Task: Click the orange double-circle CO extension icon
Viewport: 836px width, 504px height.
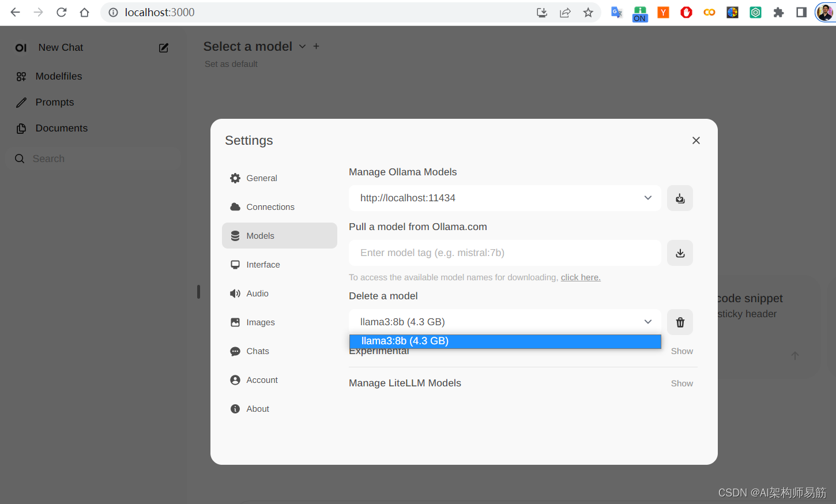Action: pos(709,13)
